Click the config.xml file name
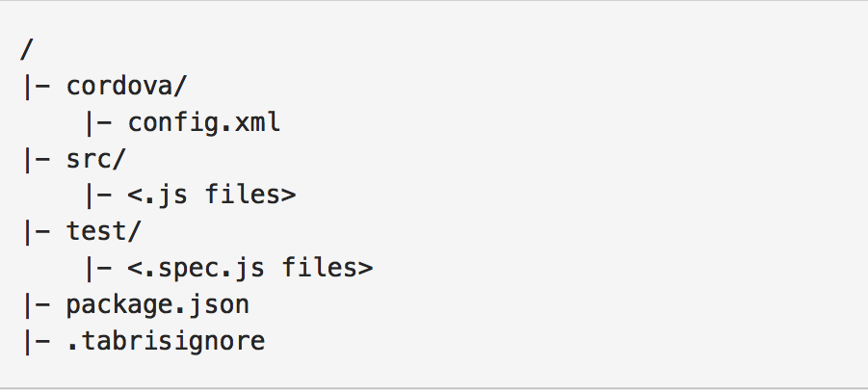 tap(204, 122)
